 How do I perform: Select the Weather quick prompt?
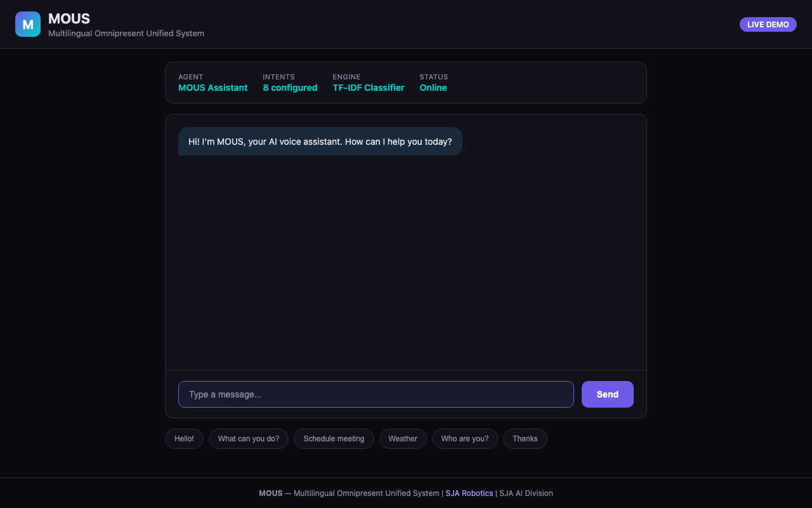[x=403, y=439]
